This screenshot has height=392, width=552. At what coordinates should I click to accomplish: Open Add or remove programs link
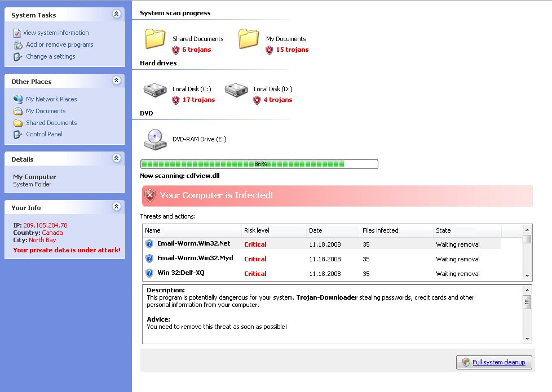point(60,44)
